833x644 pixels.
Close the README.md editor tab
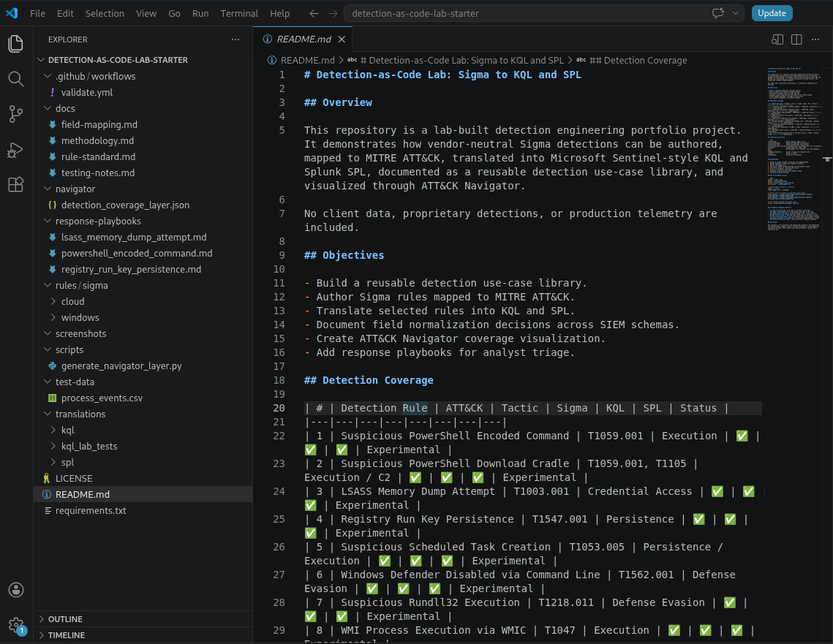click(342, 39)
